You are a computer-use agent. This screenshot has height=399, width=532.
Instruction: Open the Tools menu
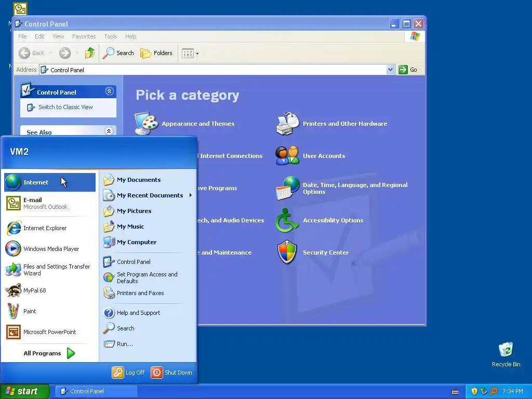click(x=110, y=36)
